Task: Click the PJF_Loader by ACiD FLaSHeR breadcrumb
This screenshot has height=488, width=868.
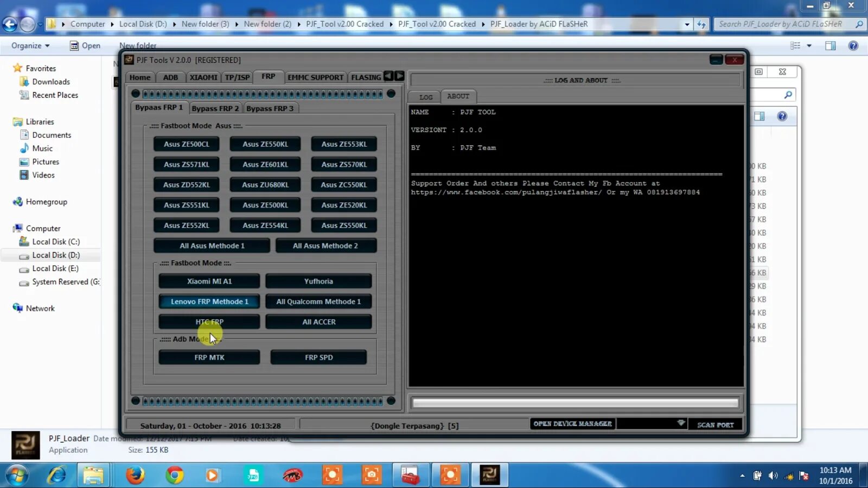Action: point(539,24)
